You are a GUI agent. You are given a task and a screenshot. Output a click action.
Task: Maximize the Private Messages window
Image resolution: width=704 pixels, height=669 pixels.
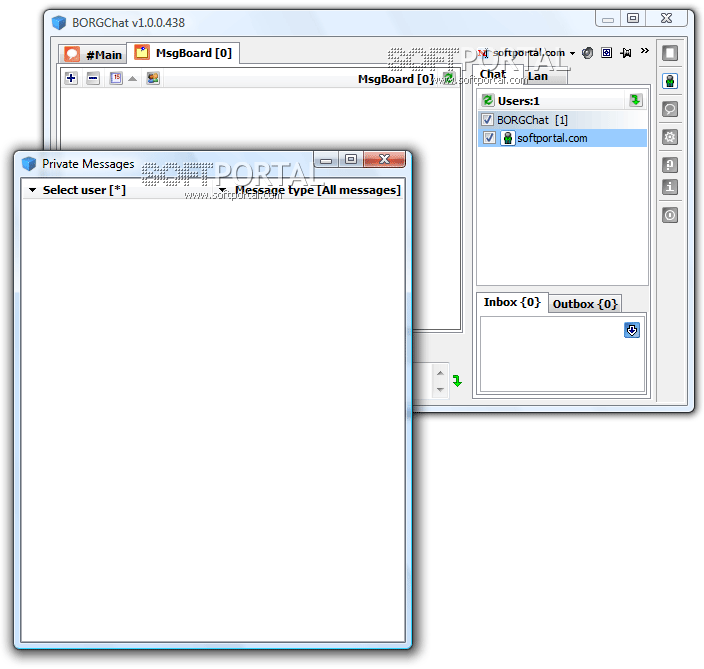click(351, 159)
